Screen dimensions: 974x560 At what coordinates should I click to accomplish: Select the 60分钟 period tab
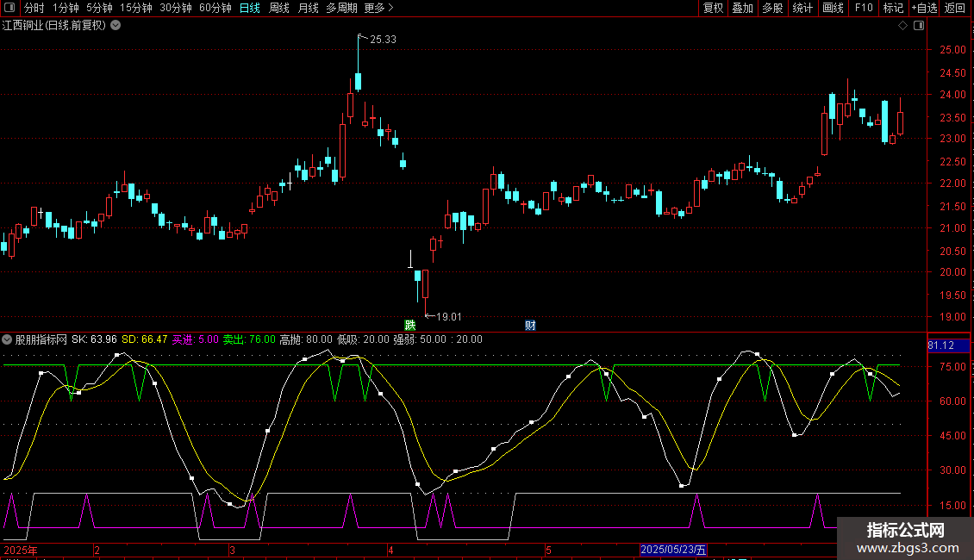pyautogui.click(x=215, y=8)
